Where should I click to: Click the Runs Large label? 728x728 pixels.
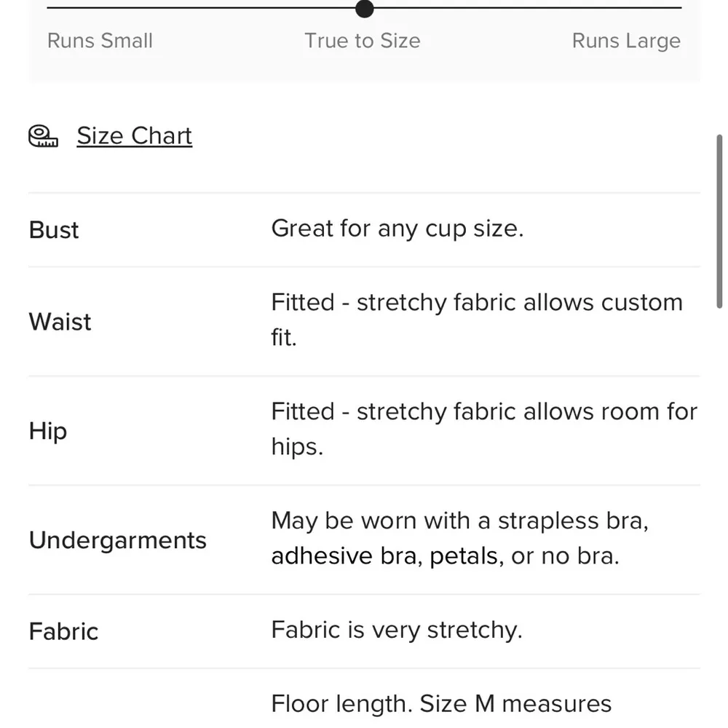click(626, 41)
